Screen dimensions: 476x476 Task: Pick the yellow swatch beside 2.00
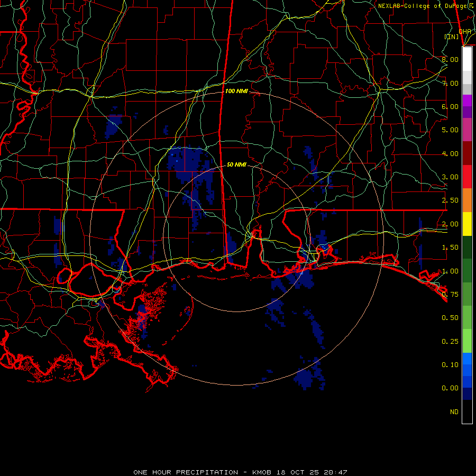(467, 224)
